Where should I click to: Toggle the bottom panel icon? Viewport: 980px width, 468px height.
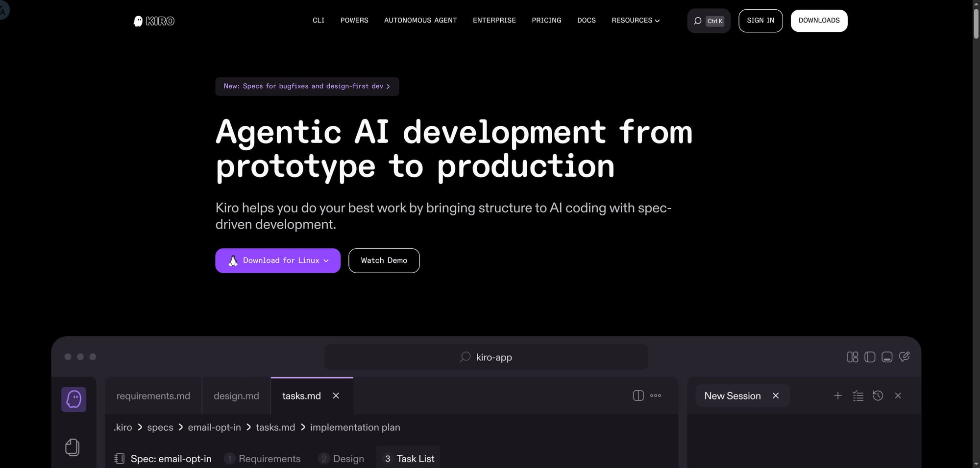pos(887,357)
